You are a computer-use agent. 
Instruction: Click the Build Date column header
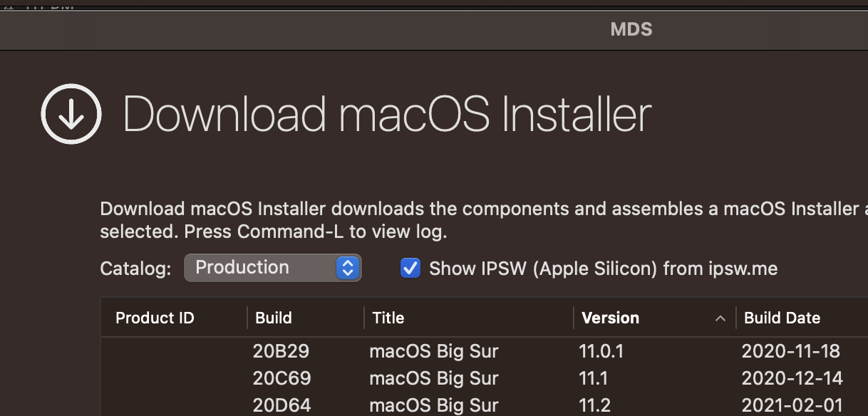click(x=782, y=318)
